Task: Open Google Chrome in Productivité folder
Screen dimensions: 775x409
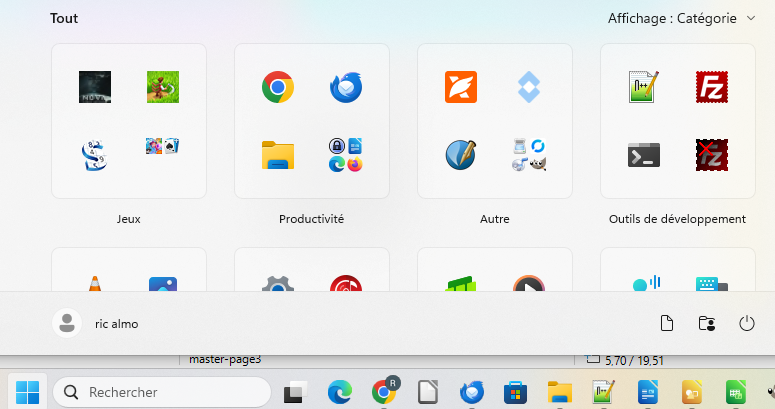Action: click(278, 87)
